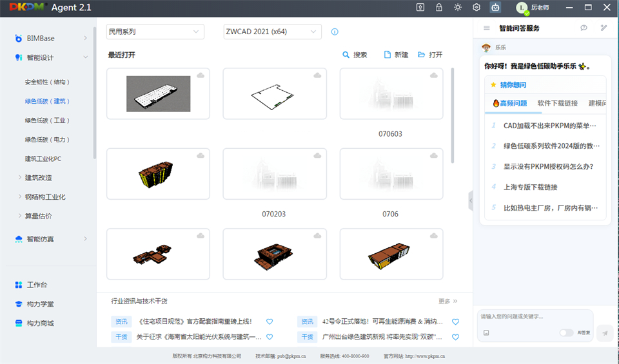Click the chat question input field
619x364 pixels.
[535, 317]
